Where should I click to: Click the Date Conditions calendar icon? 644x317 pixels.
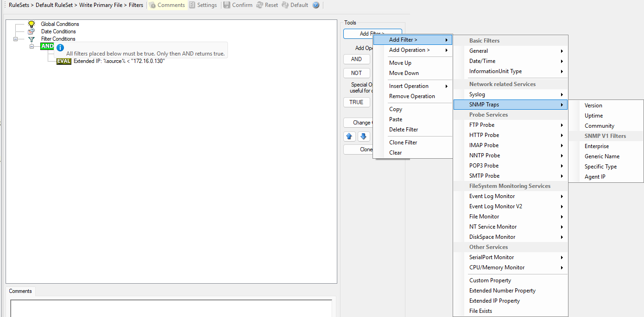pyautogui.click(x=32, y=31)
